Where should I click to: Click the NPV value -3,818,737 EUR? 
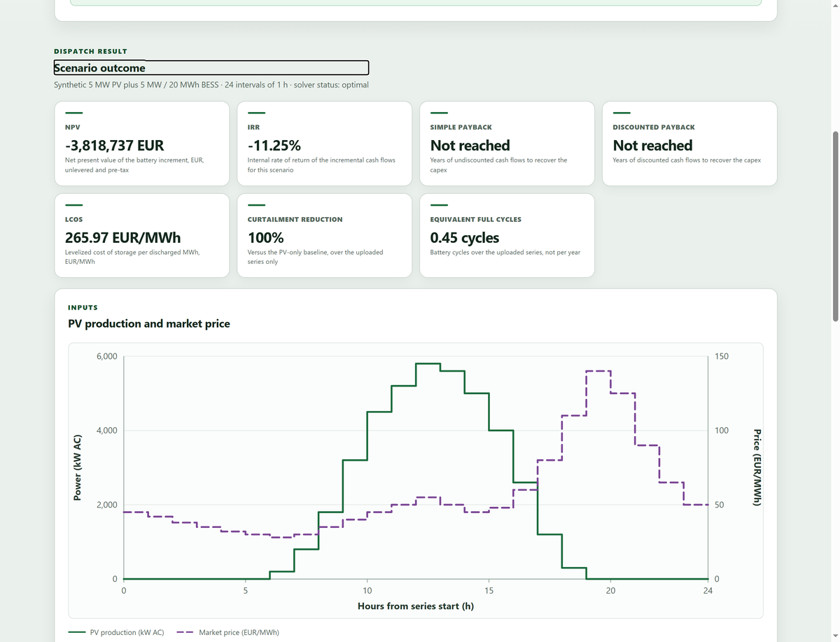[x=114, y=146]
